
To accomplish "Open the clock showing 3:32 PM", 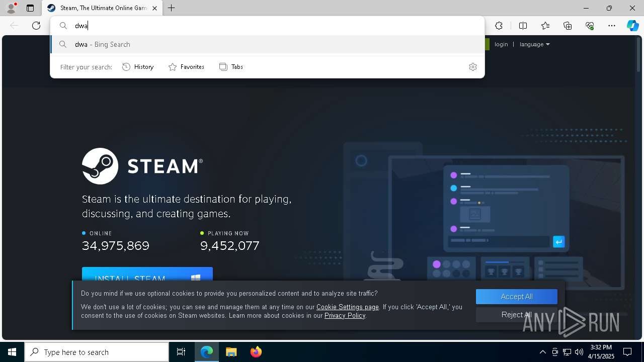I will [602, 352].
